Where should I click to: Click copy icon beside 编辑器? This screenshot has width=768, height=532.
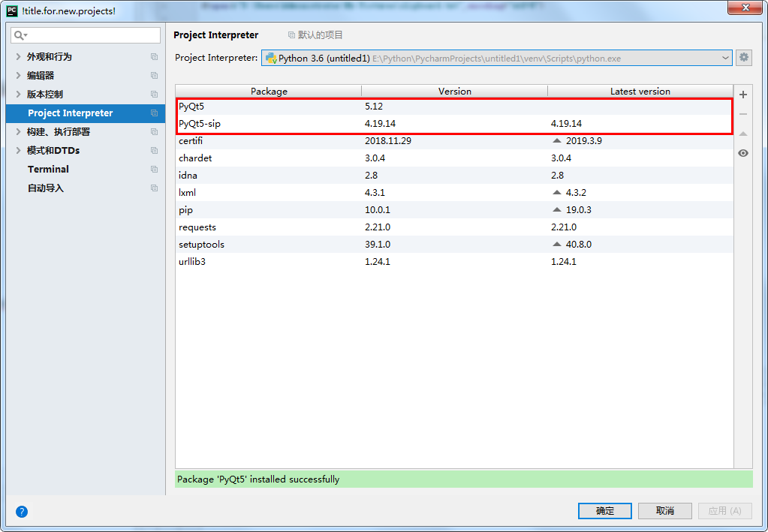(x=155, y=75)
